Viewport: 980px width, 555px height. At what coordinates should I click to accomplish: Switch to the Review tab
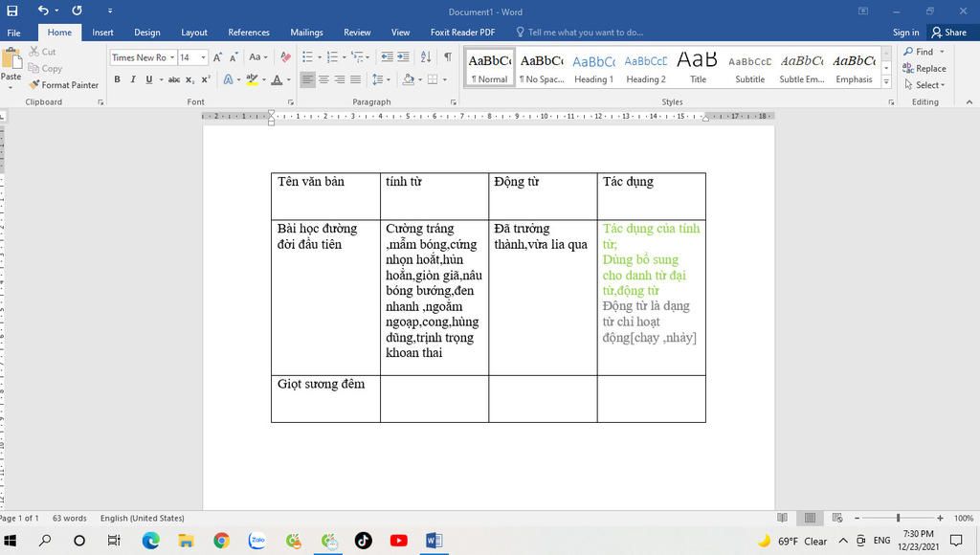tap(357, 33)
